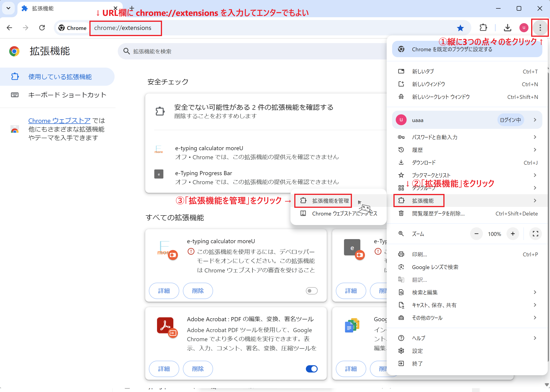
Task: Increase zoom with plus button
Action: tap(513, 234)
